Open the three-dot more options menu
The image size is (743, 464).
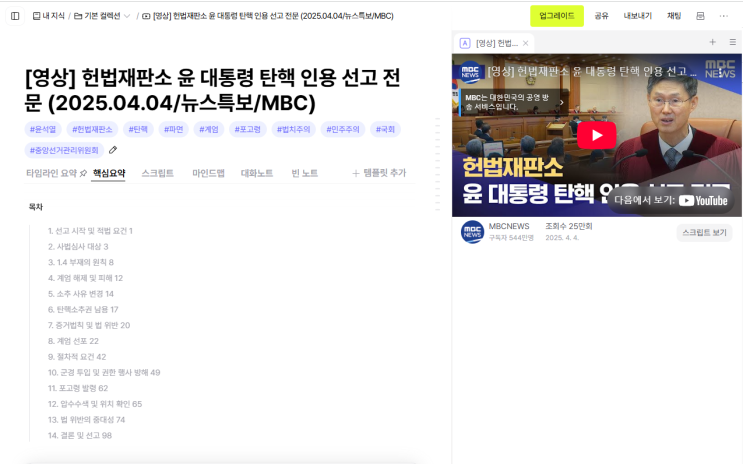[724, 16]
